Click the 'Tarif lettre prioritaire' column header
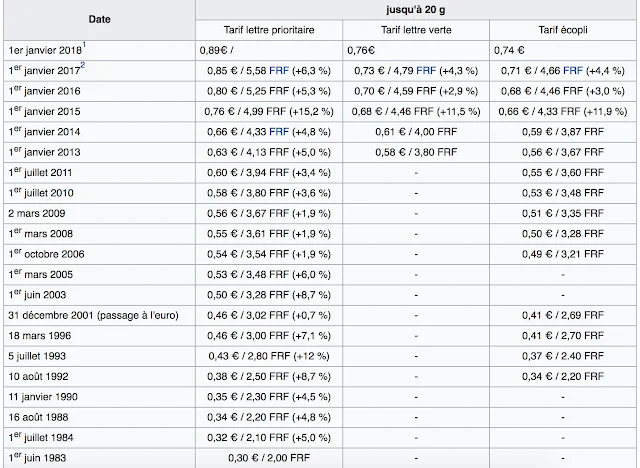The width and height of the screenshot is (640, 468). [x=269, y=30]
